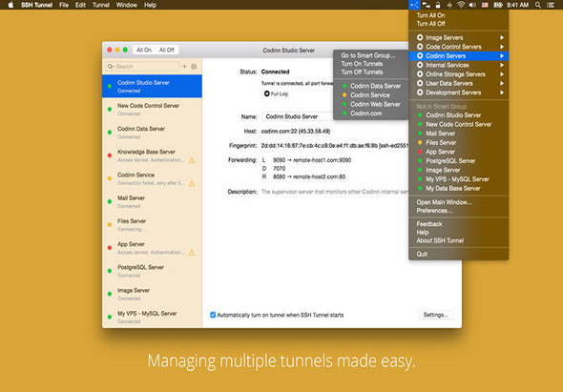Image resolution: width=563 pixels, height=392 pixels.
Task: Click the User Data Servers group icon
Action: (420, 83)
